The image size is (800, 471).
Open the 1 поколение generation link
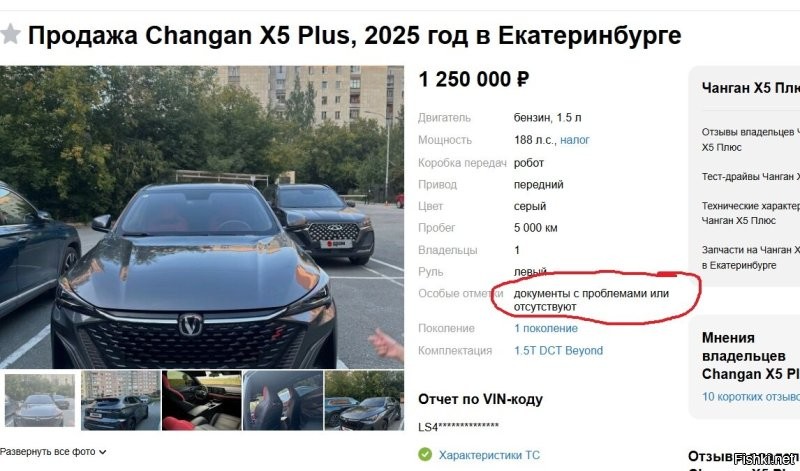tap(546, 328)
